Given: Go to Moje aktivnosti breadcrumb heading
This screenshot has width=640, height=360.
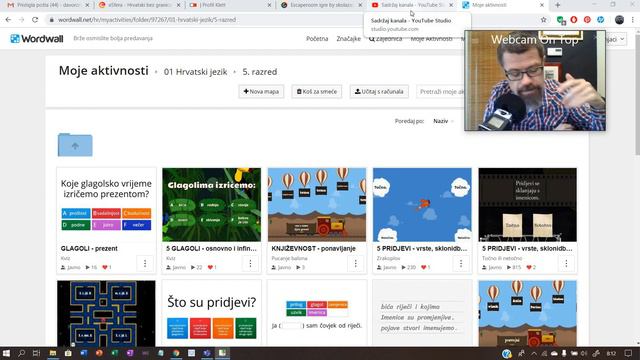Looking at the screenshot, I should [104, 71].
